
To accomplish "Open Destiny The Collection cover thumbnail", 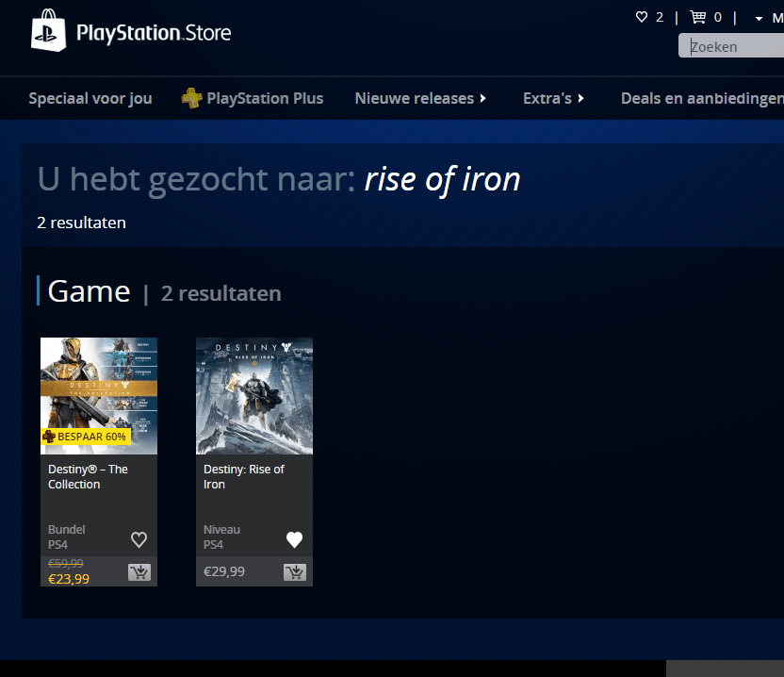I will pos(99,396).
